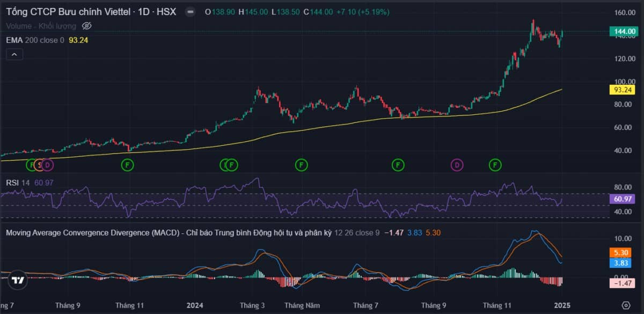Click the MACD indicator legend title
The height and width of the screenshot is (314, 644).
(168, 232)
